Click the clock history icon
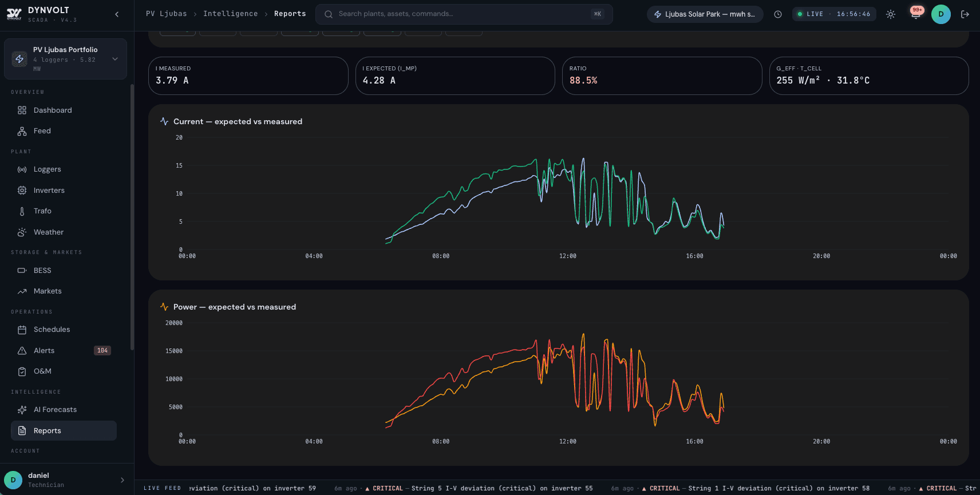Image resolution: width=980 pixels, height=495 pixels. pos(778,14)
